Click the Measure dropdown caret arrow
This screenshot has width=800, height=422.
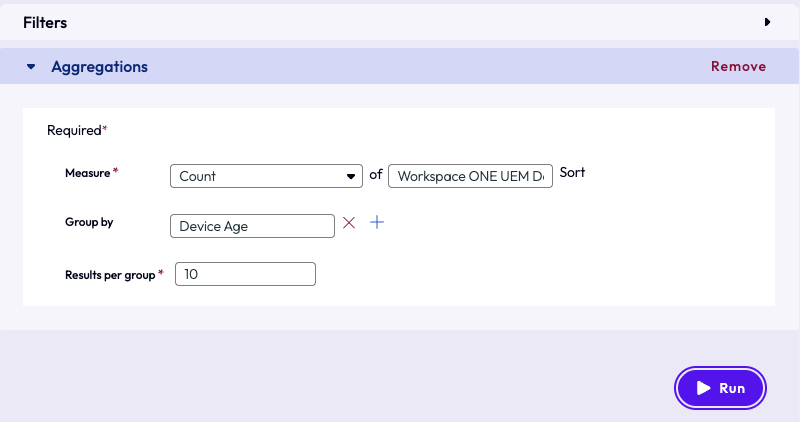click(x=351, y=176)
